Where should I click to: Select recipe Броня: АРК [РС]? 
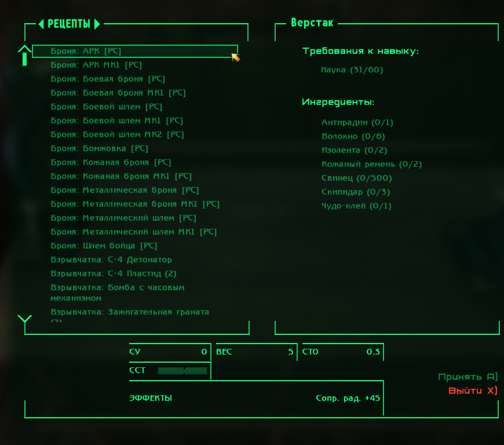86,51
